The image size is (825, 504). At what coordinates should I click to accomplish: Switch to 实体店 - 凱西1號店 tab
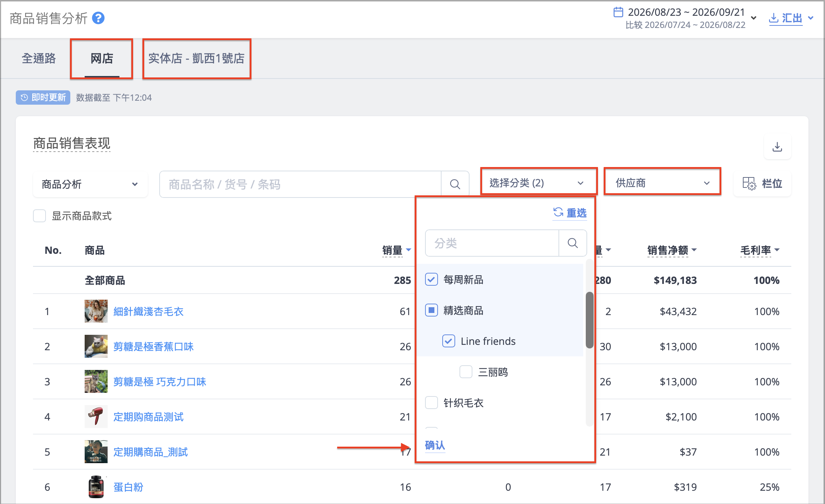pyautogui.click(x=197, y=58)
